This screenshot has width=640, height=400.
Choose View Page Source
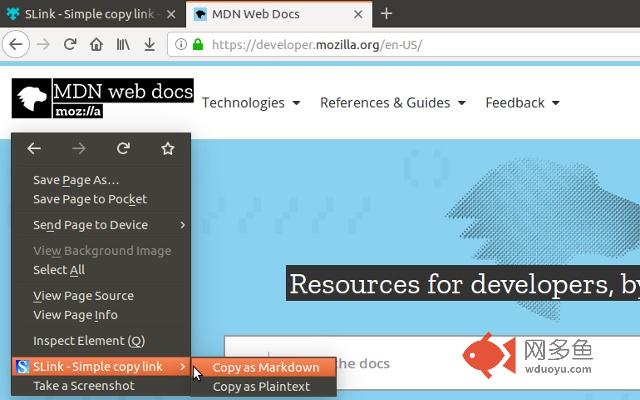pyautogui.click(x=101, y=296)
